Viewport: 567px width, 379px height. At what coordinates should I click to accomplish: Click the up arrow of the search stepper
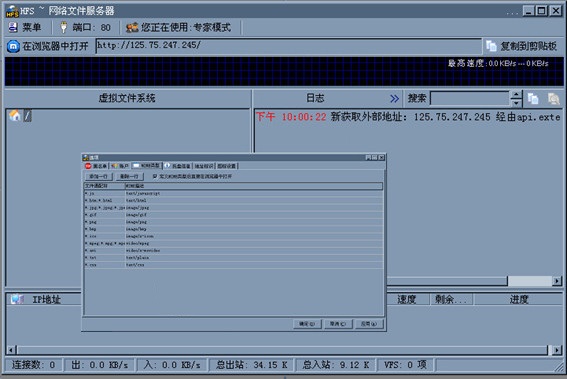[x=516, y=95]
